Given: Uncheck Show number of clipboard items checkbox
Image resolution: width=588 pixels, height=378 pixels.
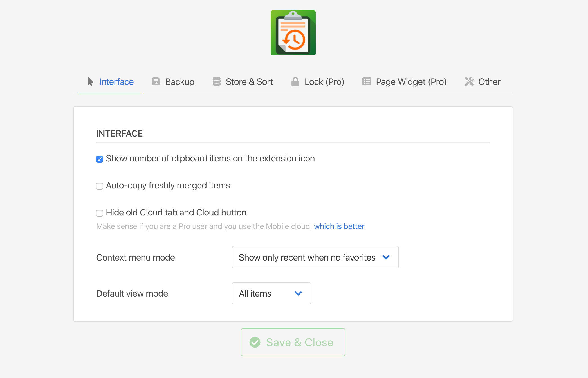Looking at the screenshot, I should pos(100,159).
